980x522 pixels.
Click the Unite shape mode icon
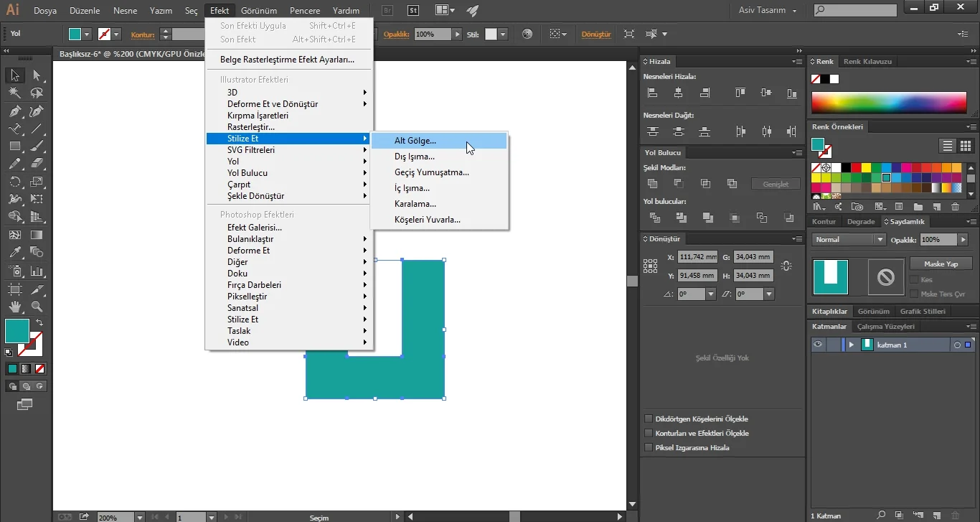(x=652, y=184)
